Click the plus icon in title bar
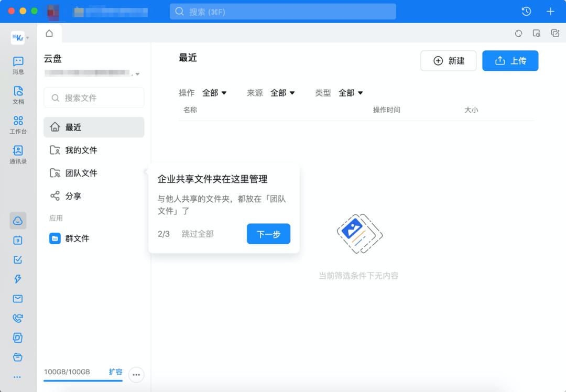Viewport: 566px width, 392px height. 550,12
